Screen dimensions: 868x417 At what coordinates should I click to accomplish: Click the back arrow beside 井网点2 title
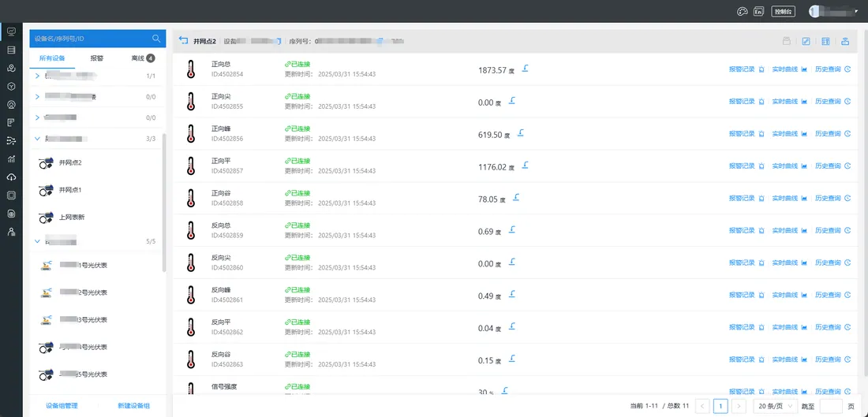pyautogui.click(x=184, y=41)
